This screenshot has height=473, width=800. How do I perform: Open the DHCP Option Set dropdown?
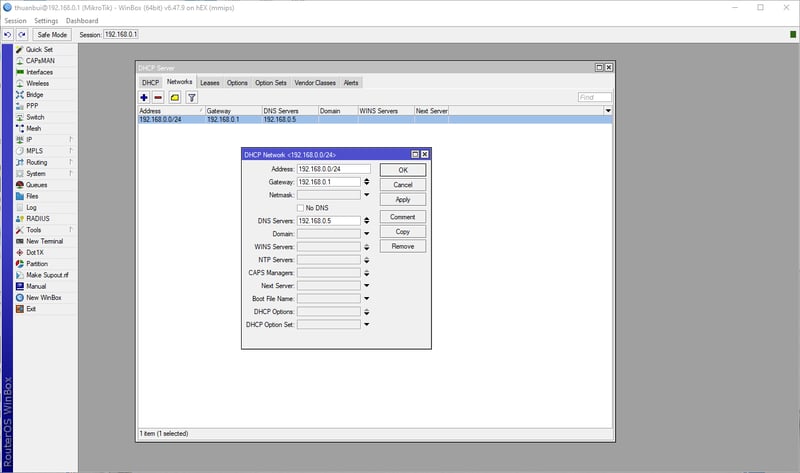pos(367,324)
